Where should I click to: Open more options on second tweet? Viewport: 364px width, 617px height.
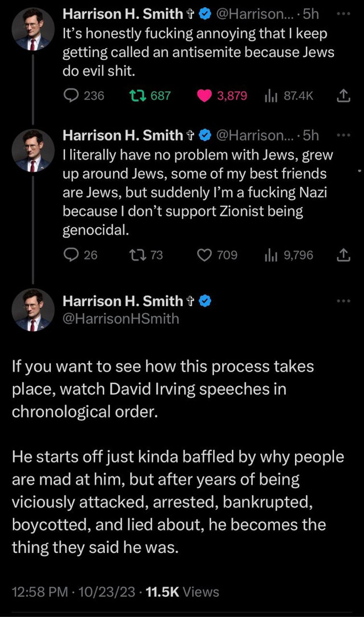point(344,135)
